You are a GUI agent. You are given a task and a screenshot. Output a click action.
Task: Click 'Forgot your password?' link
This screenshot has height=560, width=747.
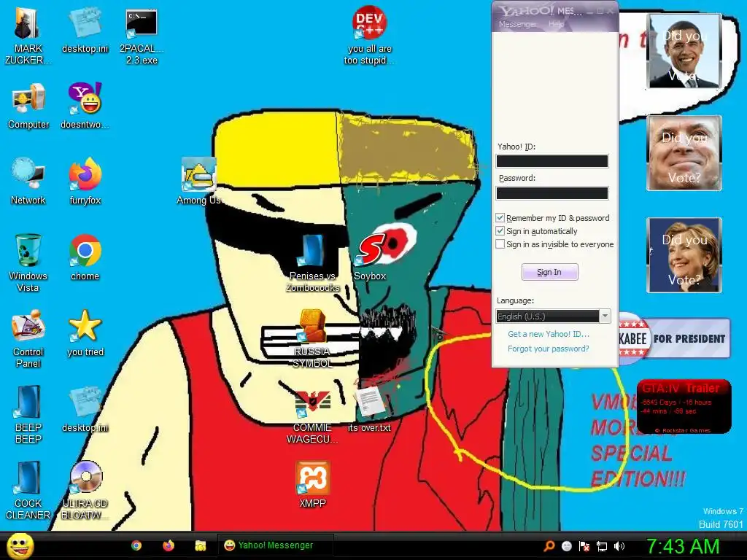(x=549, y=349)
